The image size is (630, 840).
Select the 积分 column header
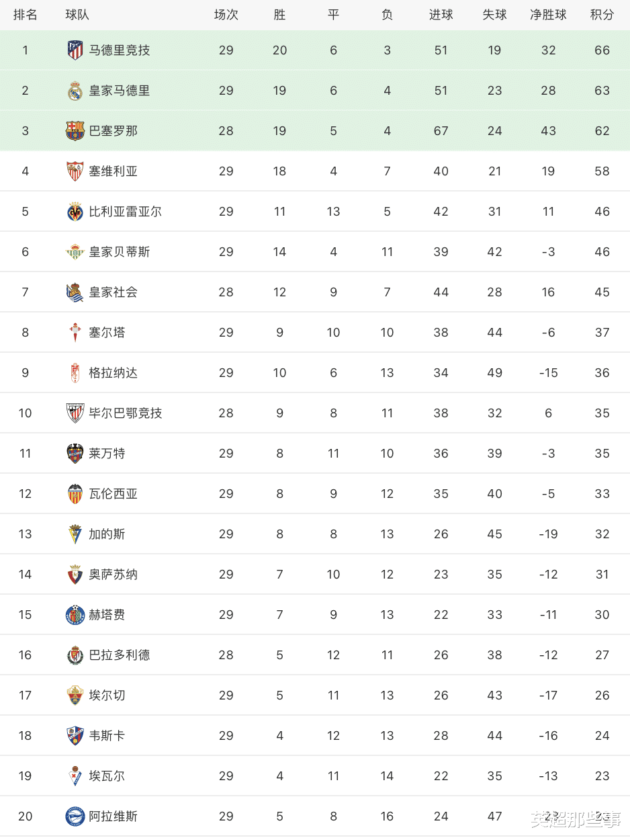pyautogui.click(x=602, y=15)
